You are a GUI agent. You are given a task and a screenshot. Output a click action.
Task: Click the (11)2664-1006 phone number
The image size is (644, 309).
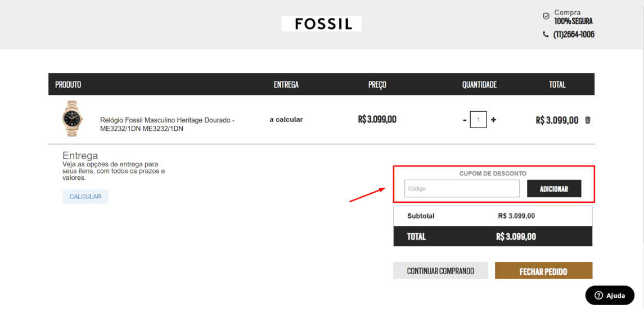pyautogui.click(x=574, y=34)
